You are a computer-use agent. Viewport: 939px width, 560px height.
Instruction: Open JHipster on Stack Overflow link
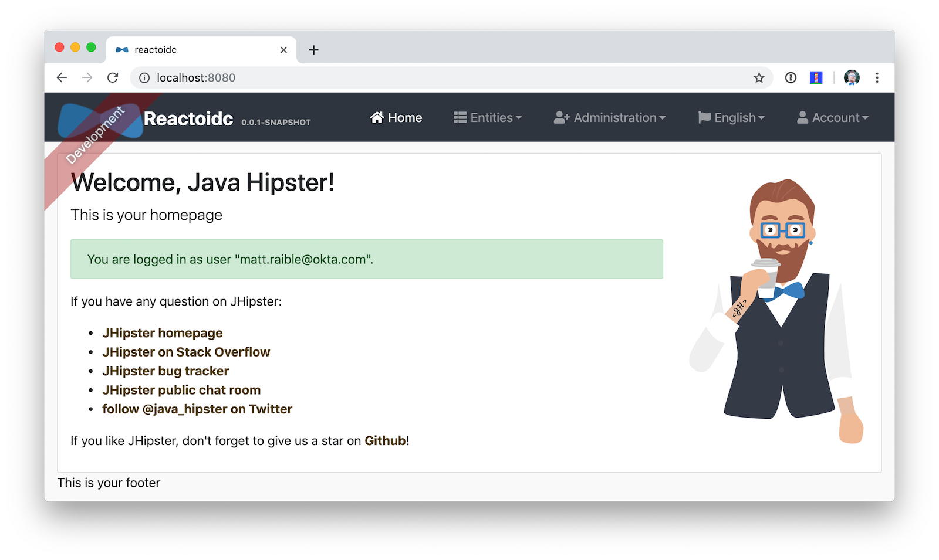point(186,352)
